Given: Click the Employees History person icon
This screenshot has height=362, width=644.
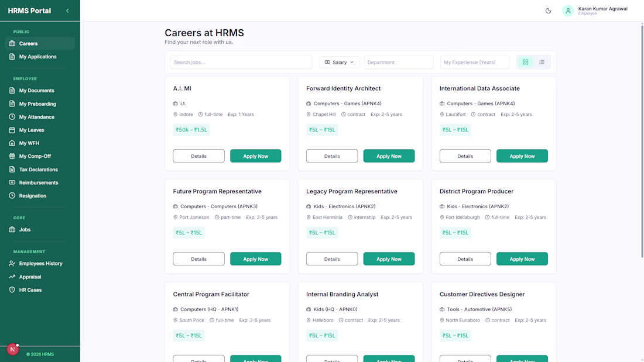Looking at the screenshot, I should click(x=12, y=264).
